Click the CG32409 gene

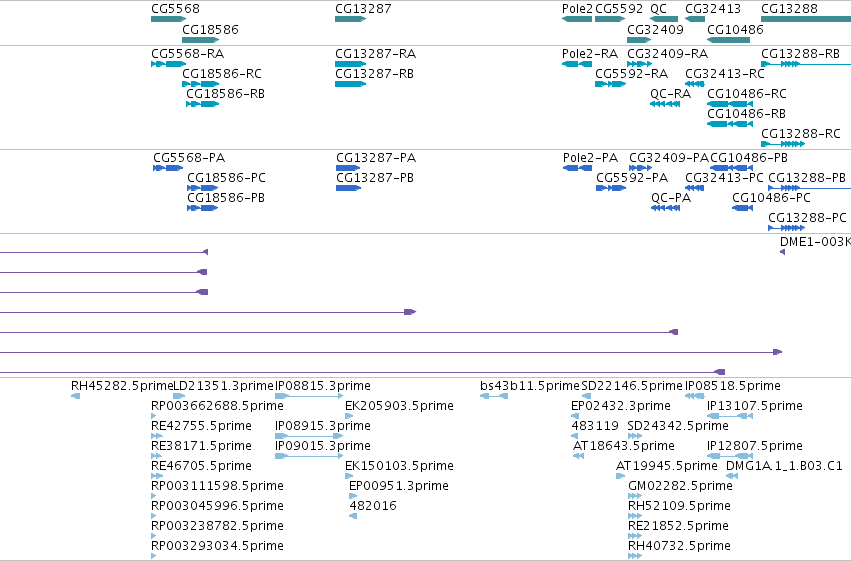[639, 40]
